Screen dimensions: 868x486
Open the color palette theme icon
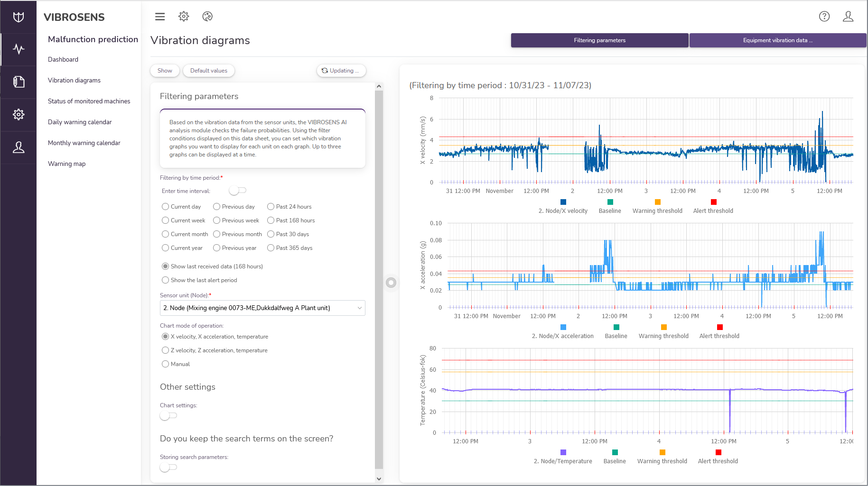tap(207, 17)
